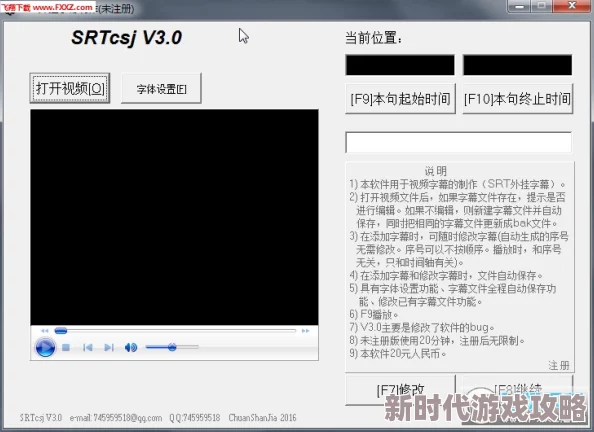Click the Play button in the media player
594x432 pixels.
45,347
